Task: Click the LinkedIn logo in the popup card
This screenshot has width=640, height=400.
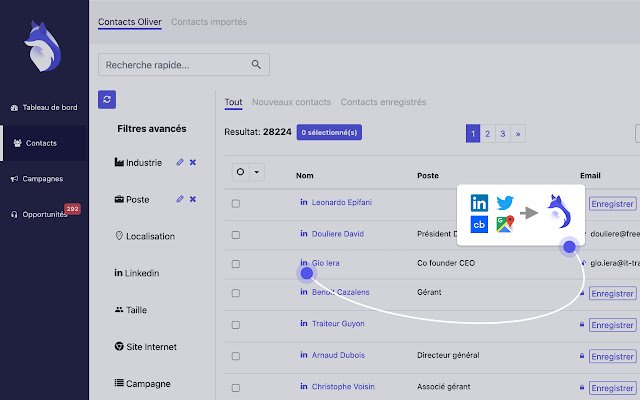Action: [479, 203]
